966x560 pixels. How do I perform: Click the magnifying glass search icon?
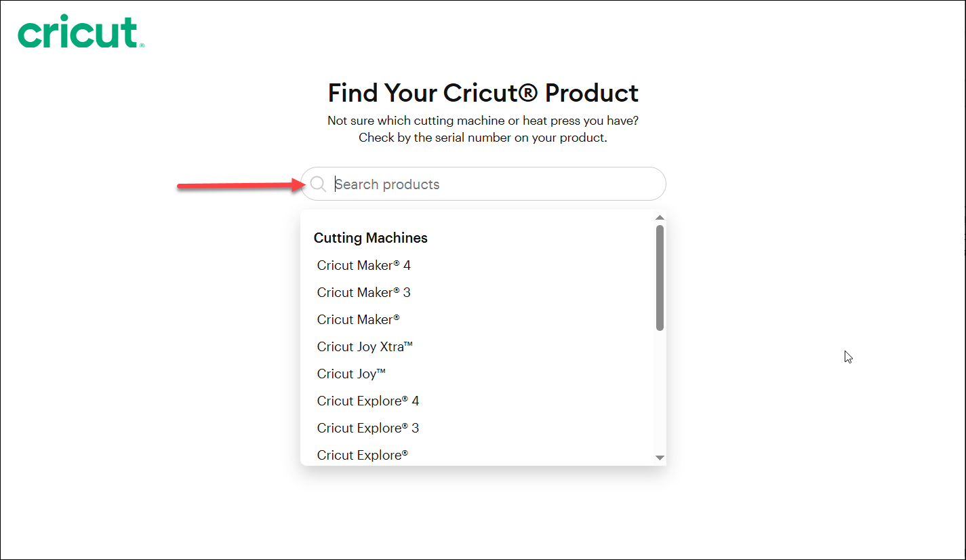(318, 184)
